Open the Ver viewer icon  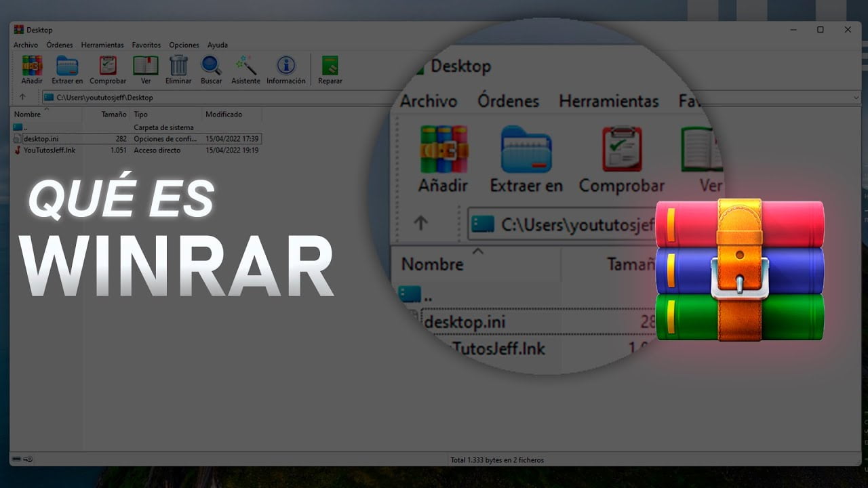[146, 70]
